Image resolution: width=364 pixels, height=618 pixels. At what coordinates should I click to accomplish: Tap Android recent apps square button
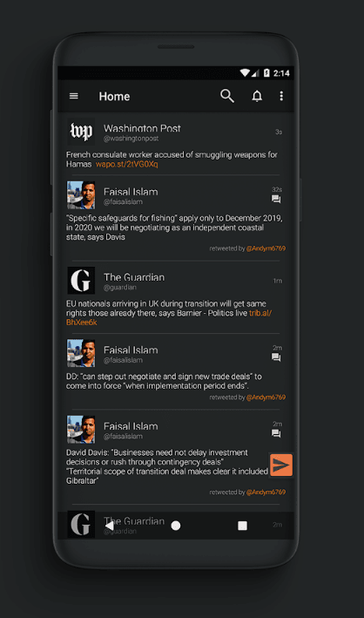coord(242,526)
